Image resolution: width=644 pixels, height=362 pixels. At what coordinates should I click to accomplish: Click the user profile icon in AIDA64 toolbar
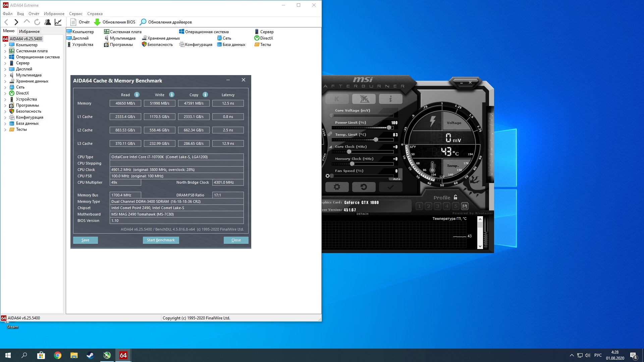point(48,22)
